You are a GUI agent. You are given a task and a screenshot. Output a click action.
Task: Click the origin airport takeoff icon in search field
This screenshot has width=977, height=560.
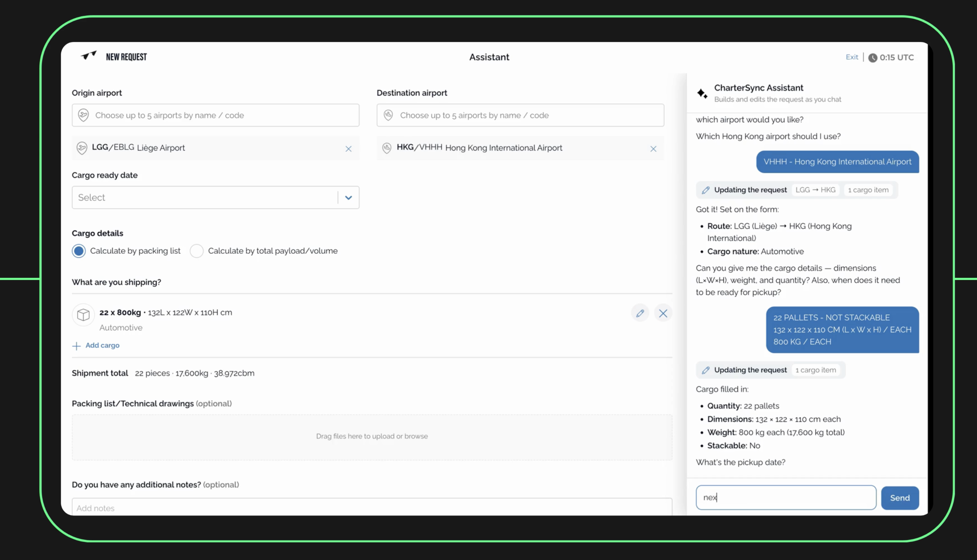coord(83,115)
